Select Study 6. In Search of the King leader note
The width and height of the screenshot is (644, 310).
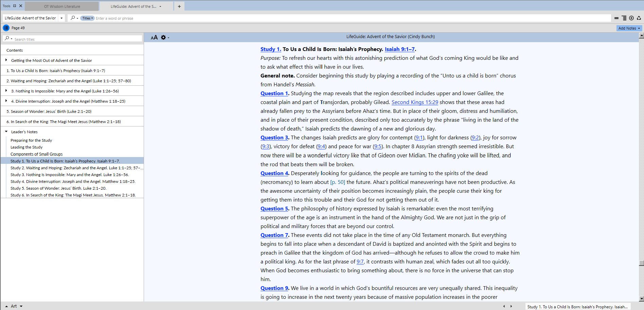pos(73,195)
